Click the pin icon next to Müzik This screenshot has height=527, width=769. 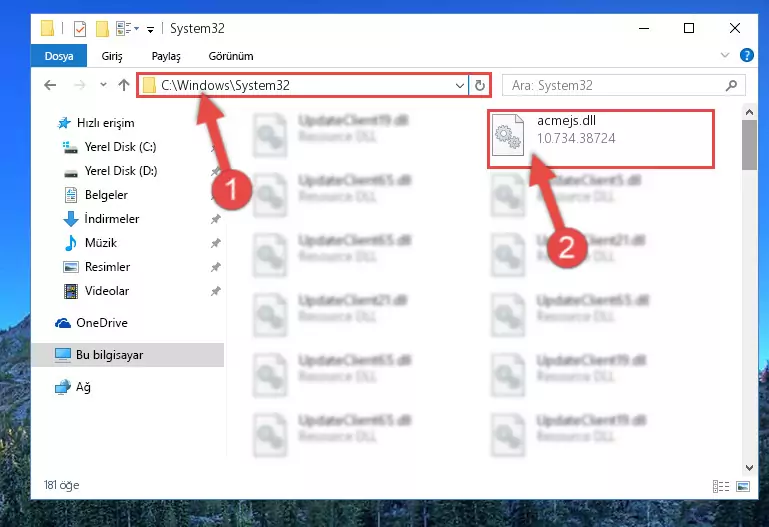pos(215,243)
